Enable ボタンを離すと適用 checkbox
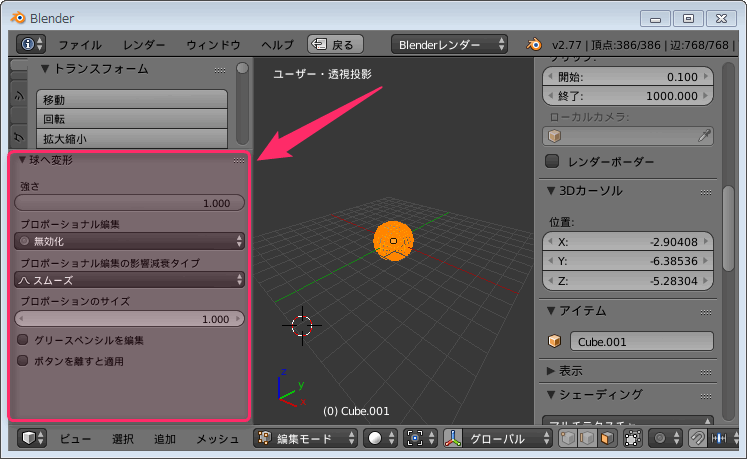Viewport: 747px width, 459px height. coord(22,360)
